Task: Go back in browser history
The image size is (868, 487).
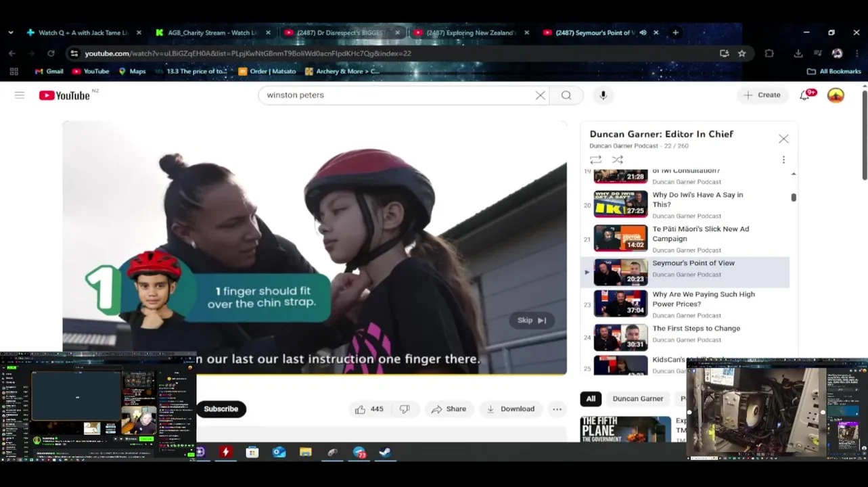Action: point(12,53)
